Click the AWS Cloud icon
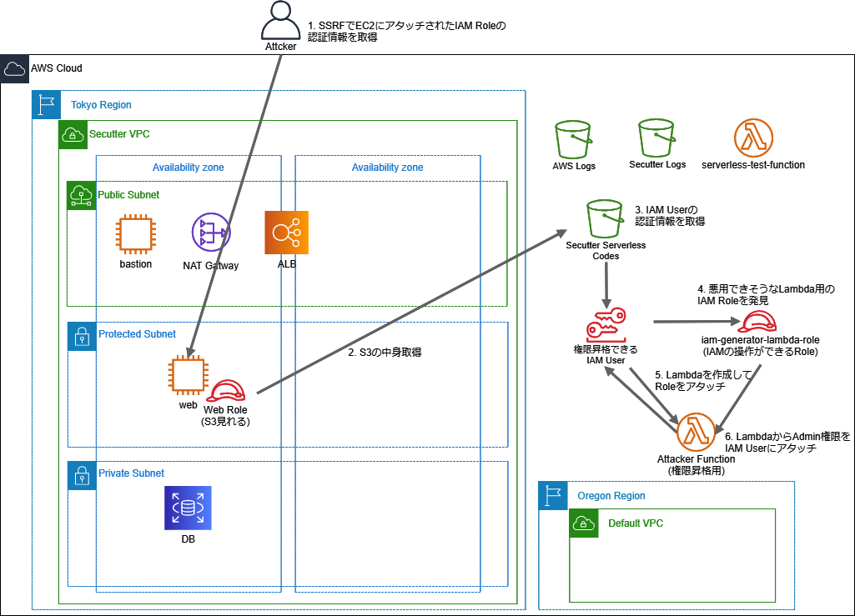This screenshot has height=616, width=855. [14, 68]
